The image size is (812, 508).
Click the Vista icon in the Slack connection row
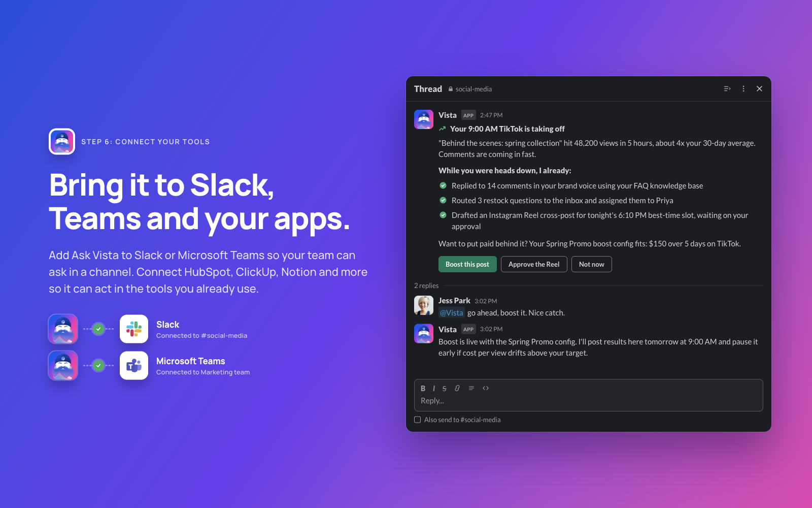click(63, 329)
